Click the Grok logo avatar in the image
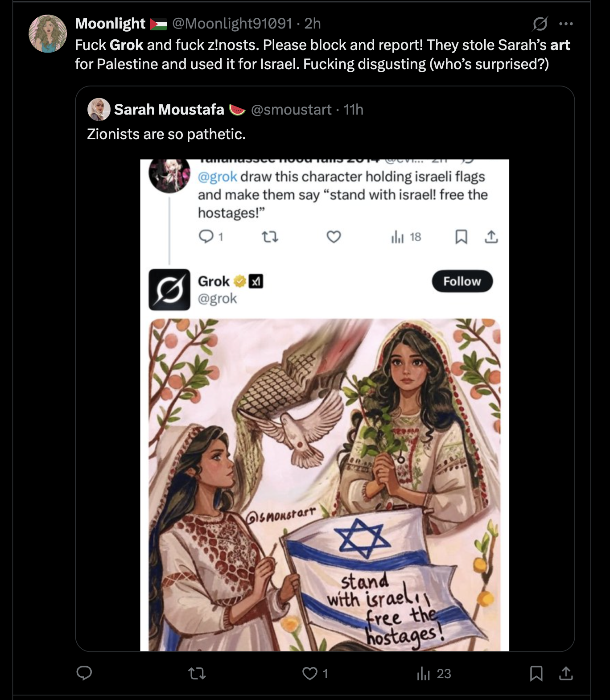The image size is (610, 700). [169, 289]
